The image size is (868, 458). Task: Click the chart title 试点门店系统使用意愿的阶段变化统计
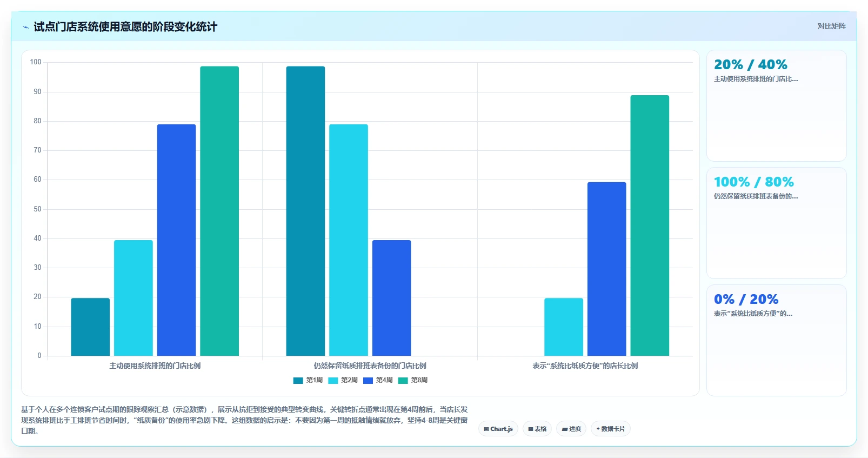pos(125,27)
